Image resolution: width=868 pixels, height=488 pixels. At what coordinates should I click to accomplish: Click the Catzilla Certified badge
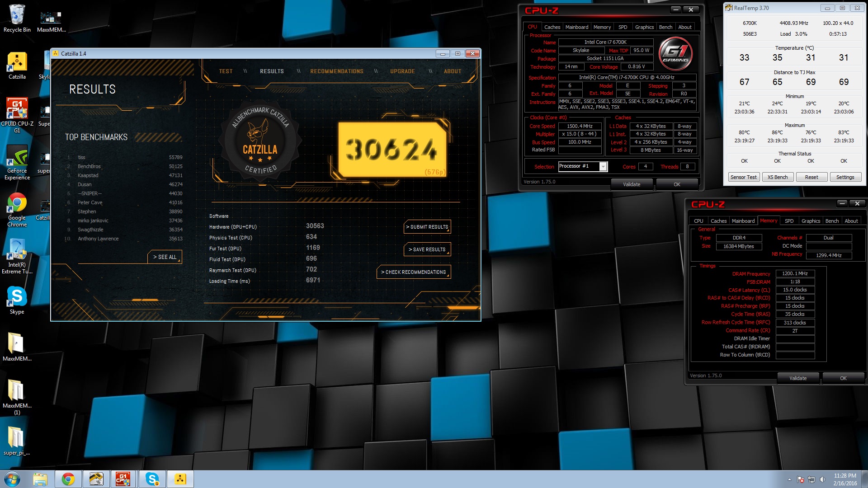coord(260,141)
